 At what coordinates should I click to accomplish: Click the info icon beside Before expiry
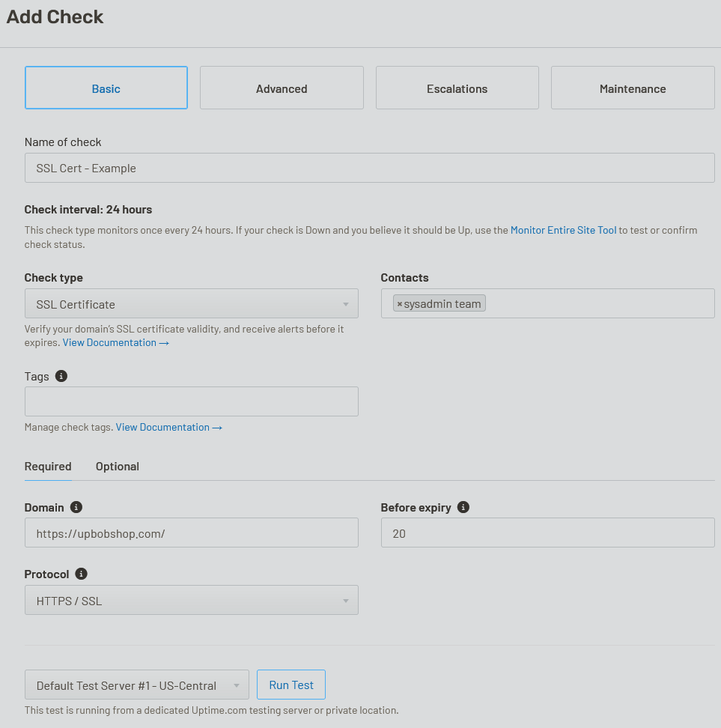point(463,507)
